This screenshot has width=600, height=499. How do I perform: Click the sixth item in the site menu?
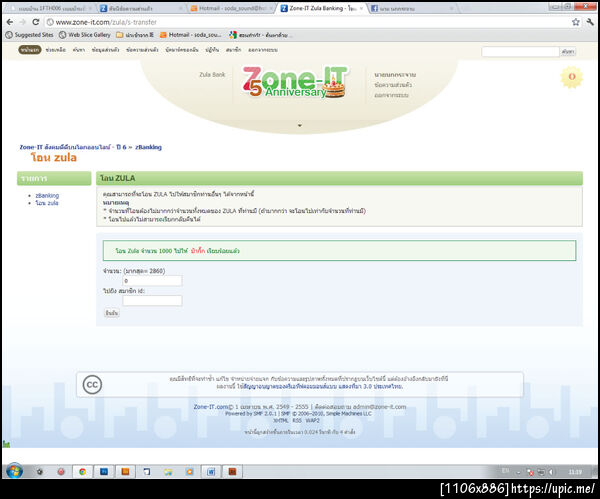(x=182, y=50)
